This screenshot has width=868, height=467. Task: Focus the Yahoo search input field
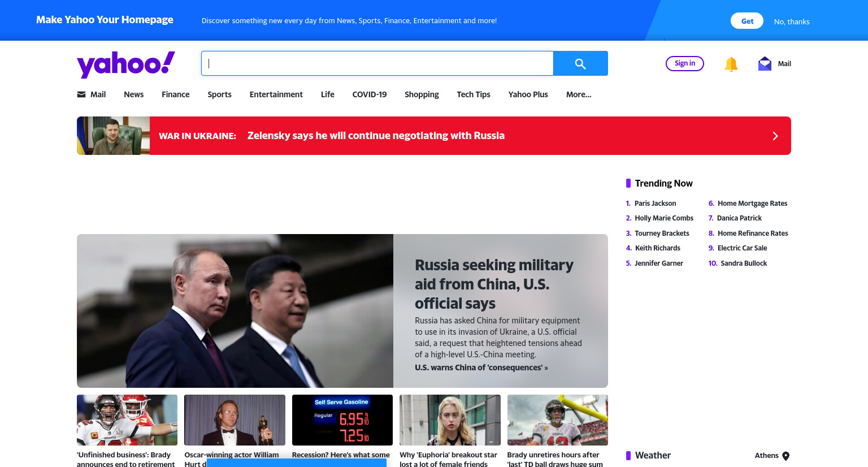click(x=377, y=63)
